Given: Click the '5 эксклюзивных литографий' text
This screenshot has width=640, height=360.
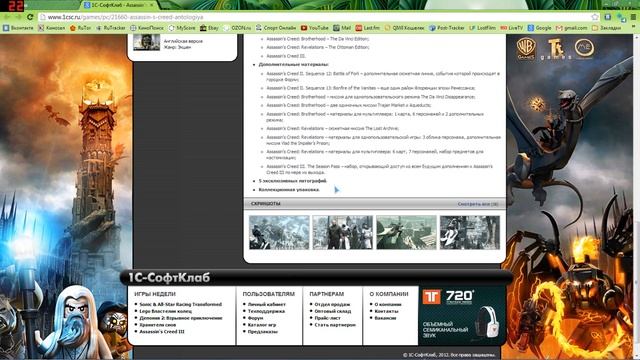Looking at the screenshot, I should tap(293, 181).
